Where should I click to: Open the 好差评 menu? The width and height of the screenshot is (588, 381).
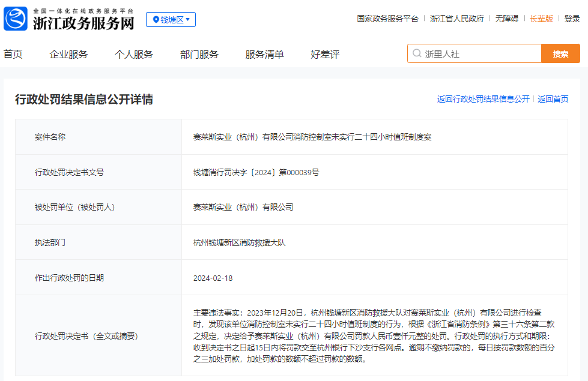[x=325, y=55]
